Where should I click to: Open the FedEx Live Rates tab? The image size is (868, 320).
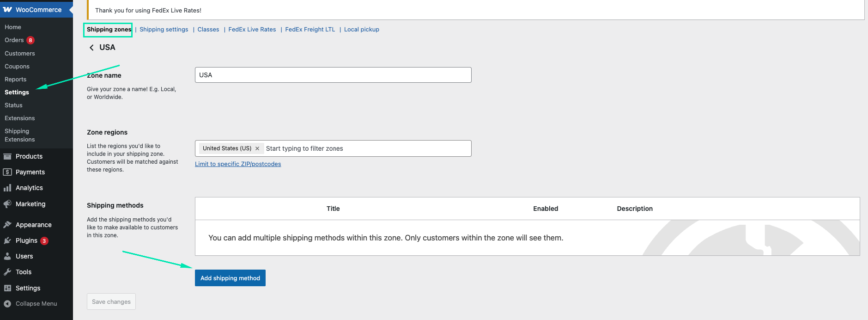tap(252, 30)
